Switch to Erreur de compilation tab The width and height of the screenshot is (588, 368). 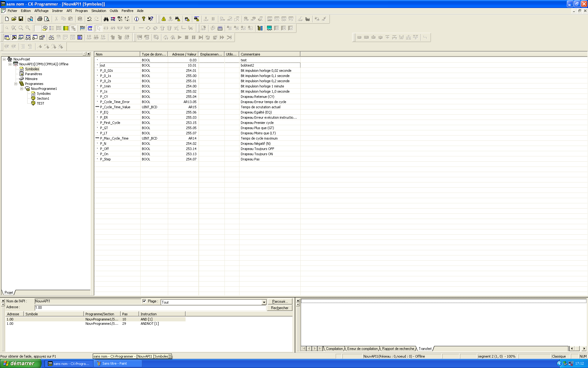362,349
